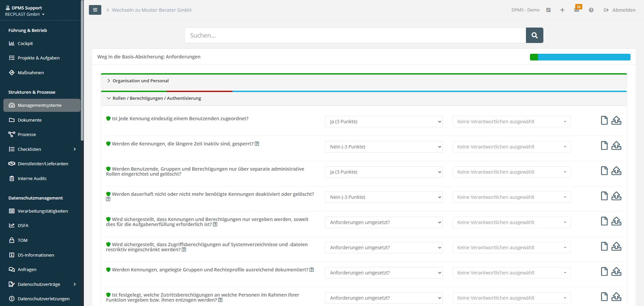Image resolution: width=644 pixels, height=306 pixels.
Task: Click Wechseln zu Muster Berater GmbH link
Action: [x=151, y=10]
